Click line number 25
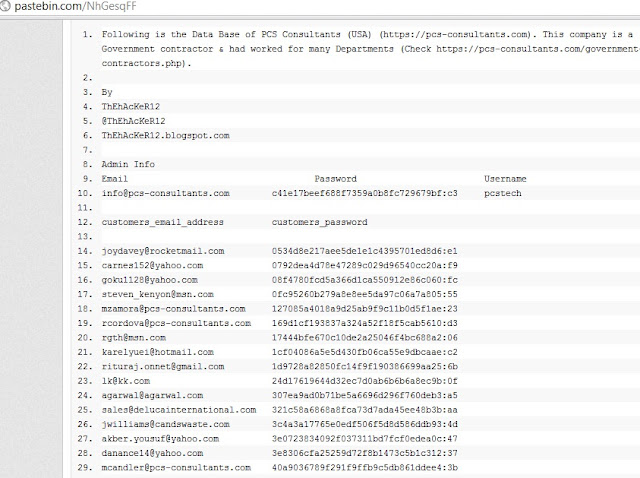640x478 pixels. tap(85, 410)
